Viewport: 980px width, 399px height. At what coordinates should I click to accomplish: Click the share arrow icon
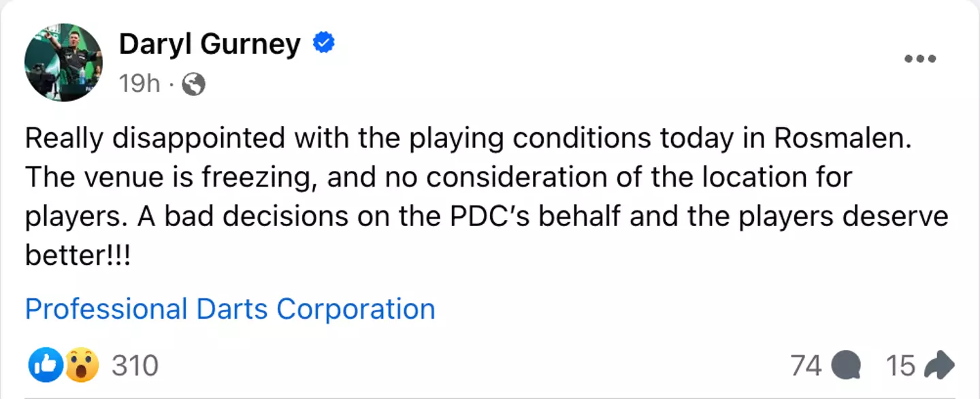pyautogui.click(x=939, y=366)
